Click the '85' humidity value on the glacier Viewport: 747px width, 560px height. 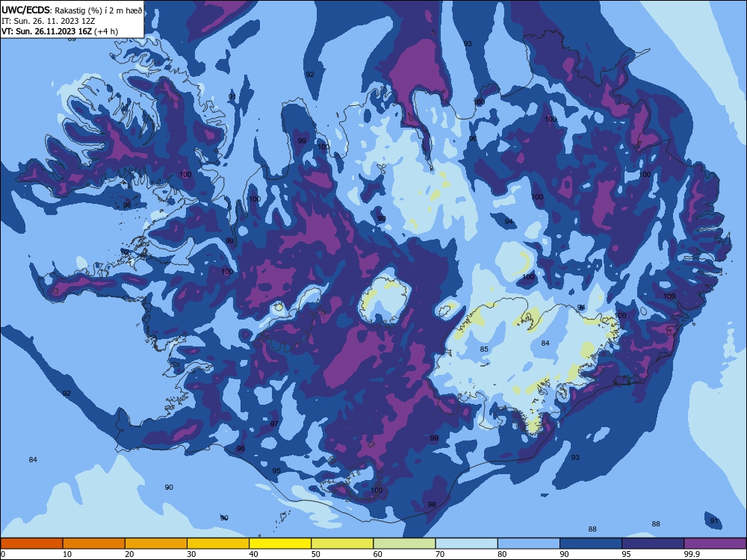coord(484,349)
